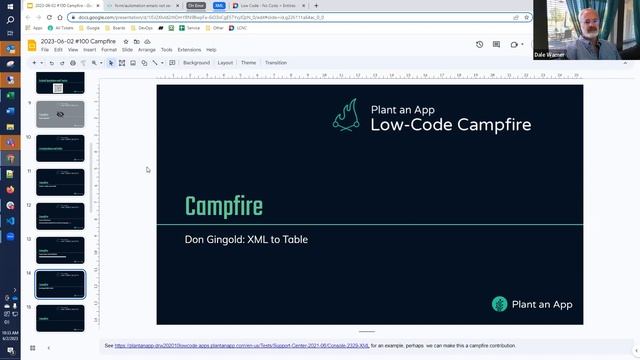Click the Transition button
The image size is (640, 360).
pyautogui.click(x=276, y=63)
